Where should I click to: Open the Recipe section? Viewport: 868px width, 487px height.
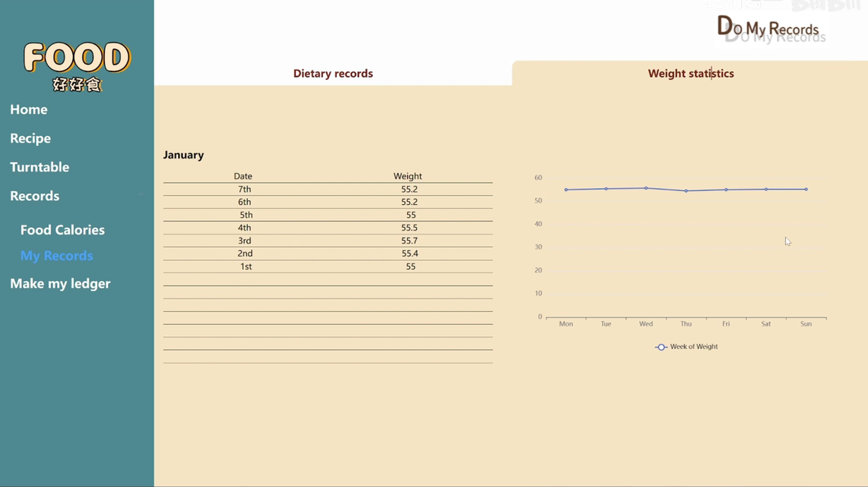(x=30, y=138)
